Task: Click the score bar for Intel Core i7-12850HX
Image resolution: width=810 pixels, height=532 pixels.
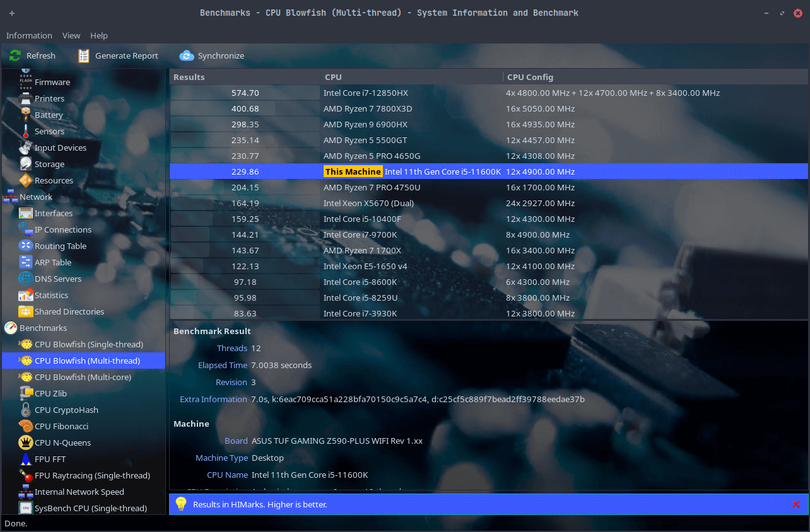Action: click(x=245, y=93)
